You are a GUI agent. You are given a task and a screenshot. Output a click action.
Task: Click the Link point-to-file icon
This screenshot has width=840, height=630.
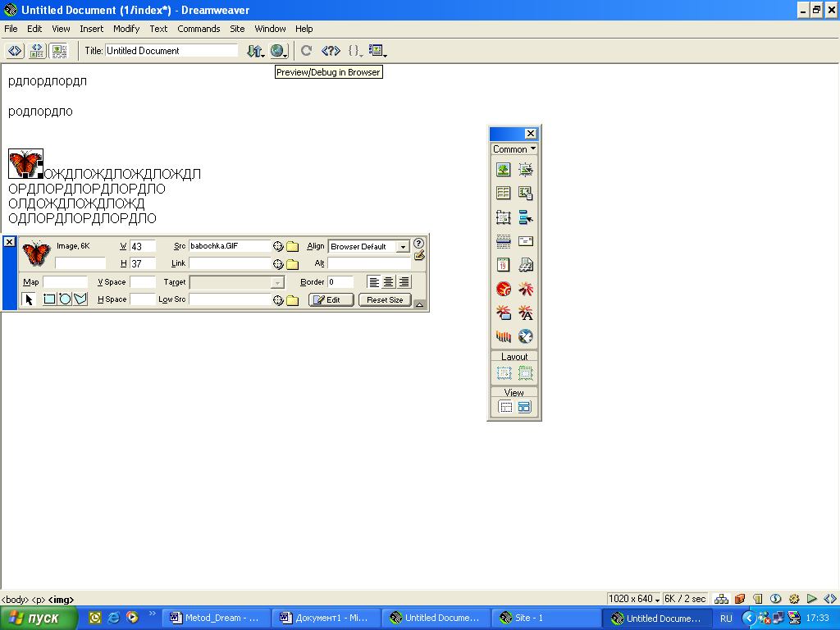click(x=277, y=264)
